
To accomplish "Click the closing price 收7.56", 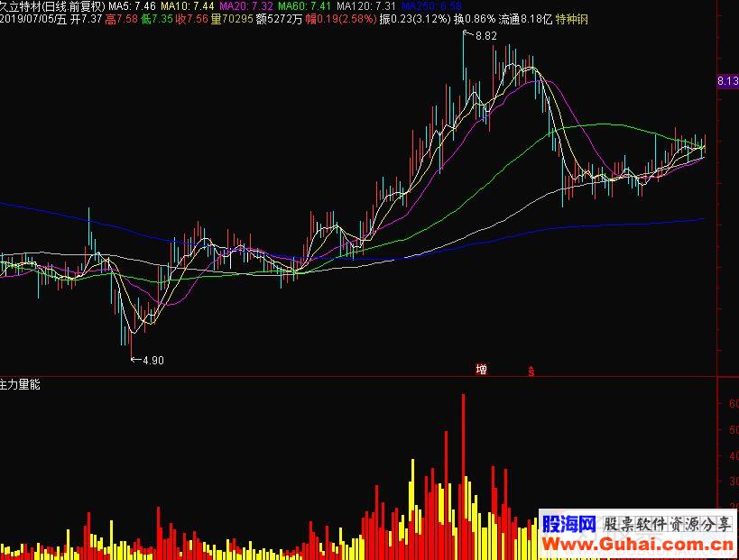I will pyautogui.click(x=192, y=19).
